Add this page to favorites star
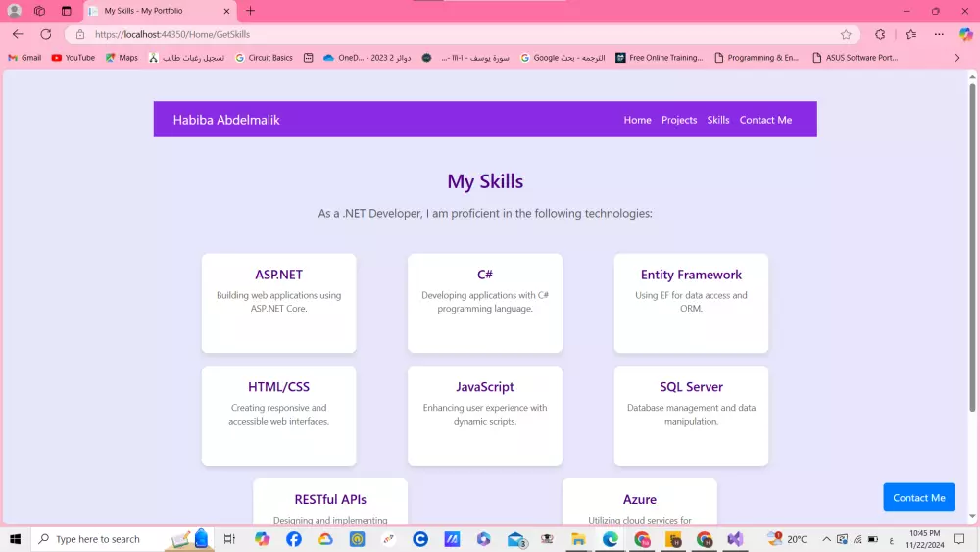 846,35
